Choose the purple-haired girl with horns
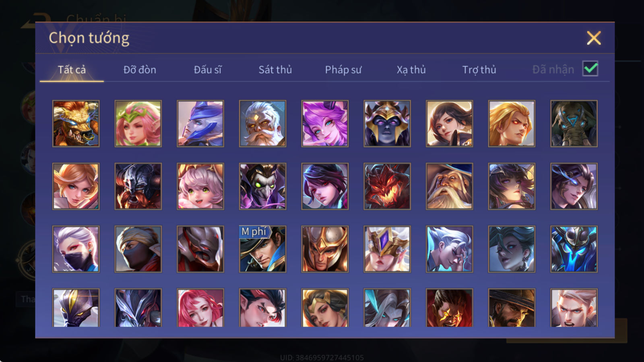Screen dimensions: 644x362 coord(325,123)
